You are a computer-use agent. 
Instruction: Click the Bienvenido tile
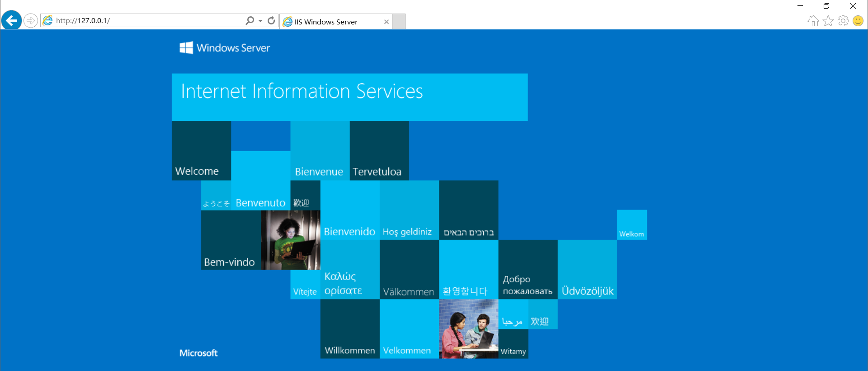(350, 210)
